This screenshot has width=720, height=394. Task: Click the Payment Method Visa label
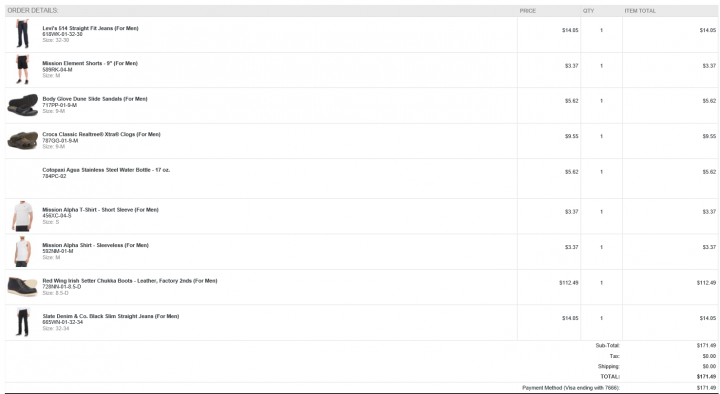[x=571, y=388]
